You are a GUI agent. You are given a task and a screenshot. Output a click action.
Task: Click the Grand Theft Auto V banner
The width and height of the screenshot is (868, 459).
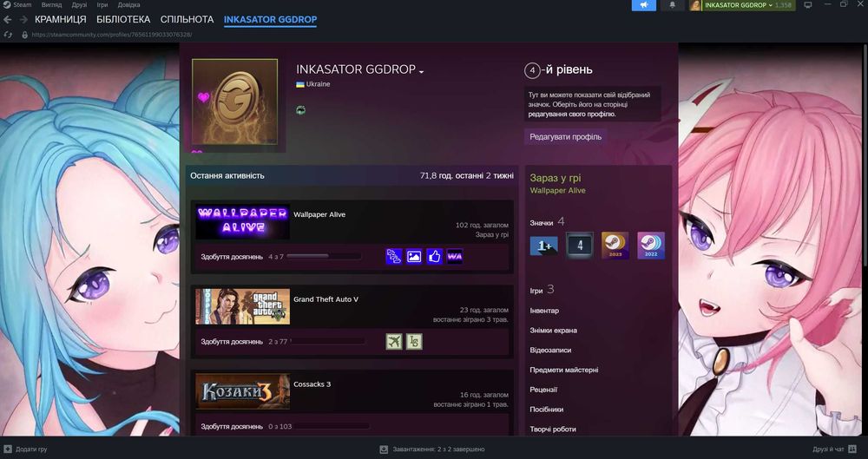(242, 306)
